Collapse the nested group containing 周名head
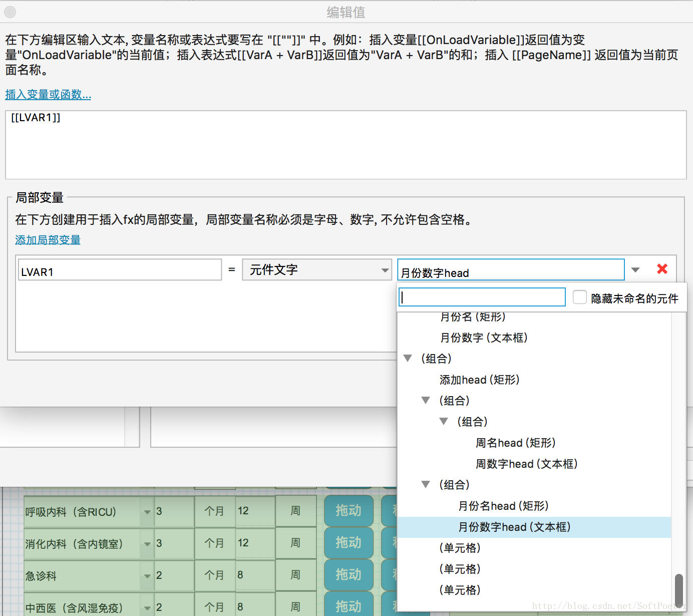Viewport: 693px width, 616px height. 444,421
